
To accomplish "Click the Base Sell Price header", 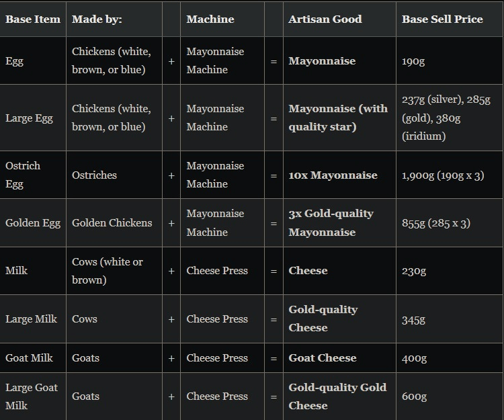I will click(442, 19).
